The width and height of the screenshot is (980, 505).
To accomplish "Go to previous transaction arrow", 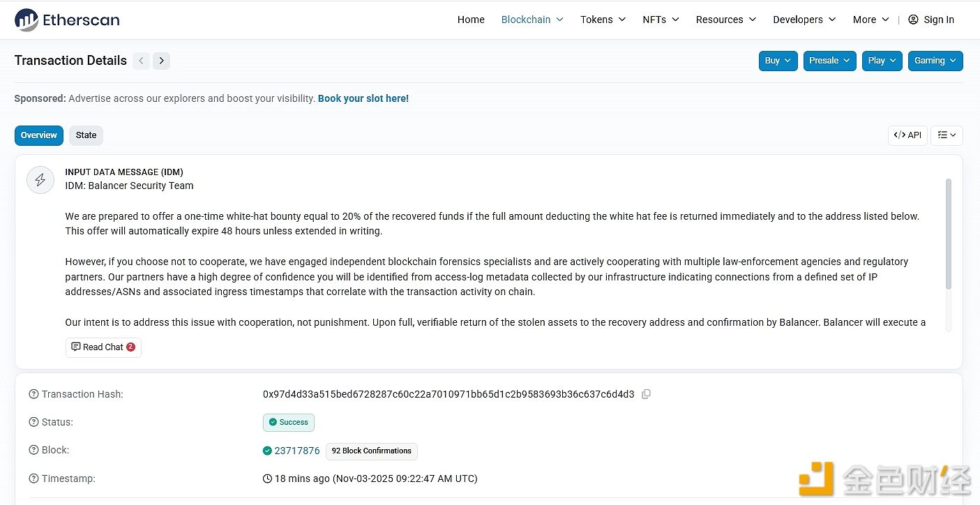I will (141, 61).
